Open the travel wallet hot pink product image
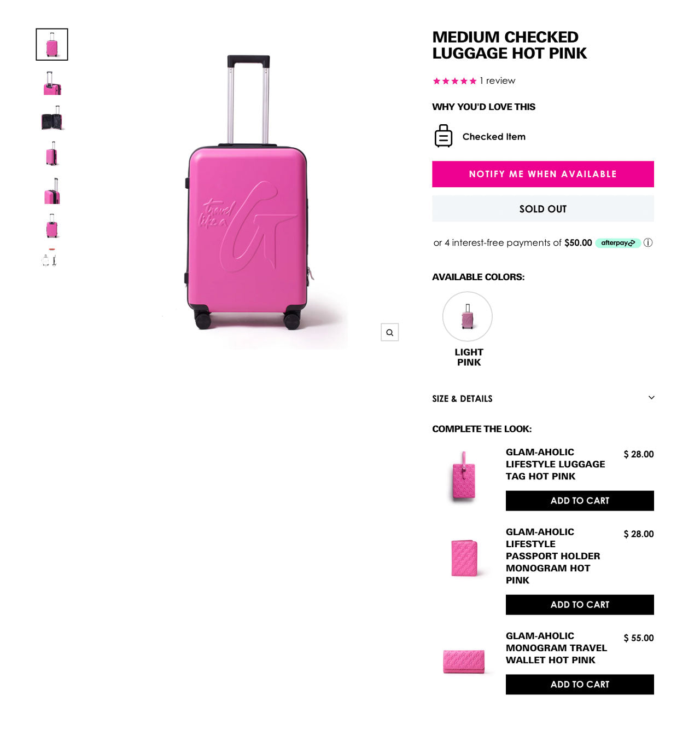700x736 pixels. coord(464,661)
